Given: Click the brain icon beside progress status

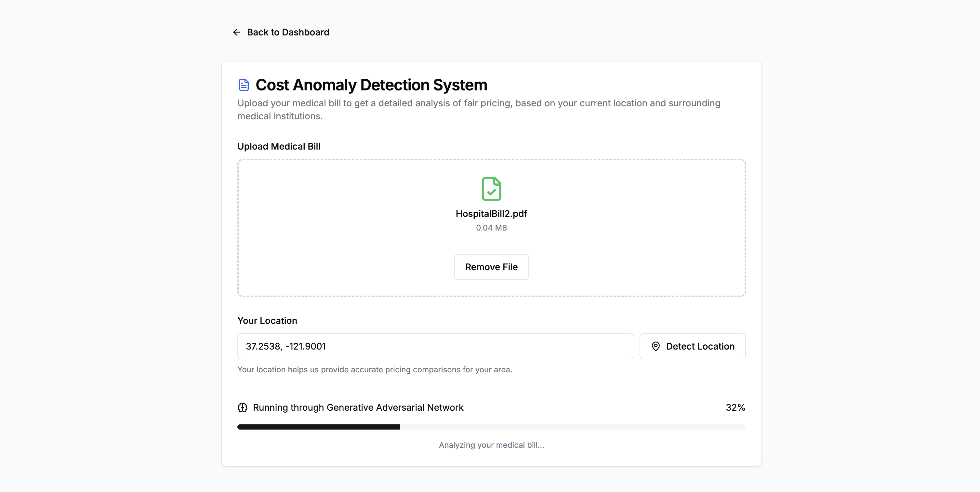Looking at the screenshot, I should [242, 407].
